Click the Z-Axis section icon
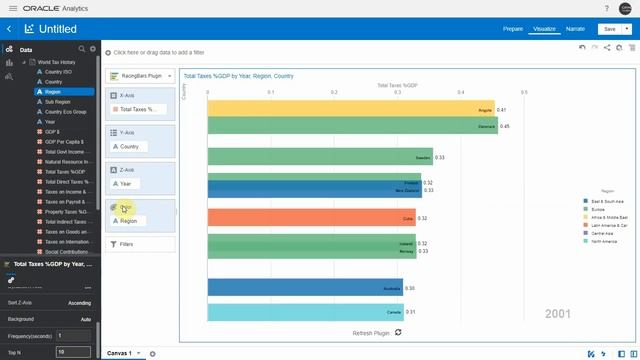 click(113, 170)
